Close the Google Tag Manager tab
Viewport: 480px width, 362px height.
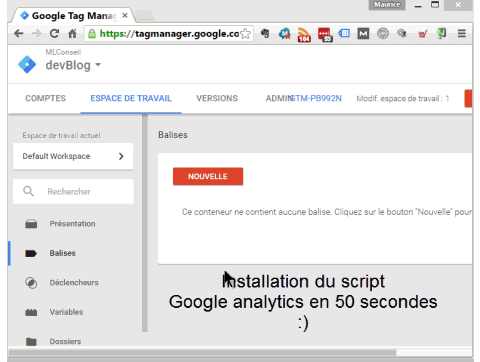(x=125, y=15)
